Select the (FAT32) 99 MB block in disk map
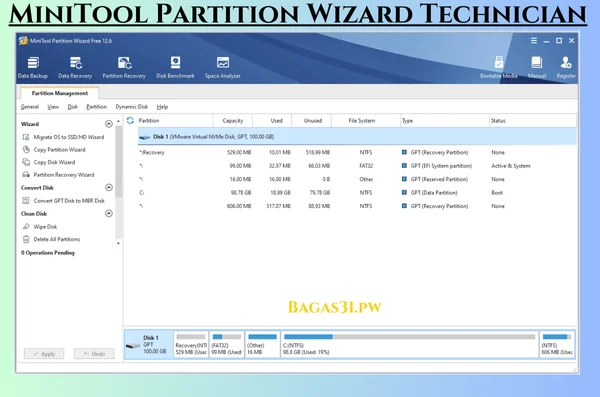Viewport: 600px width, 397px height. click(x=227, y=345)
